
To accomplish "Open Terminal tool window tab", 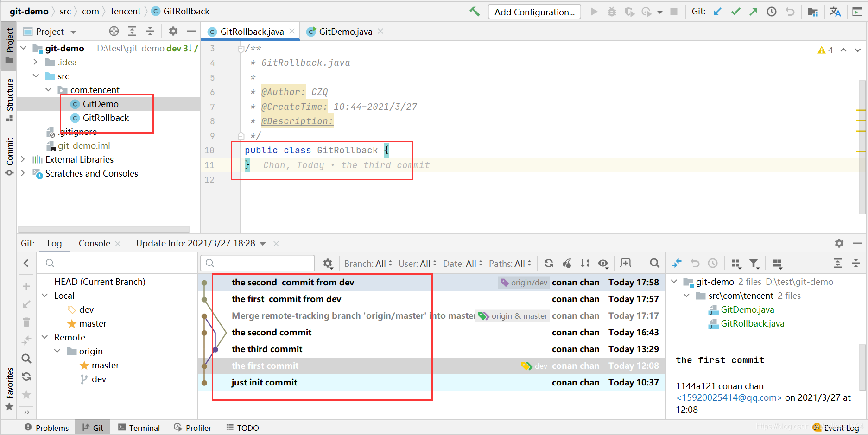I will pos(139,428).
